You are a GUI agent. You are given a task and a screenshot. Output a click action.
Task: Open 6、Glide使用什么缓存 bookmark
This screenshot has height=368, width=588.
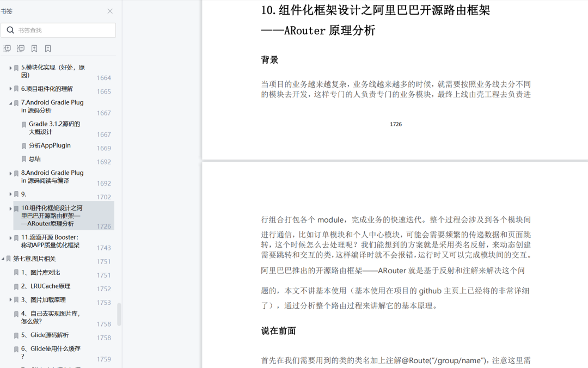51,352
